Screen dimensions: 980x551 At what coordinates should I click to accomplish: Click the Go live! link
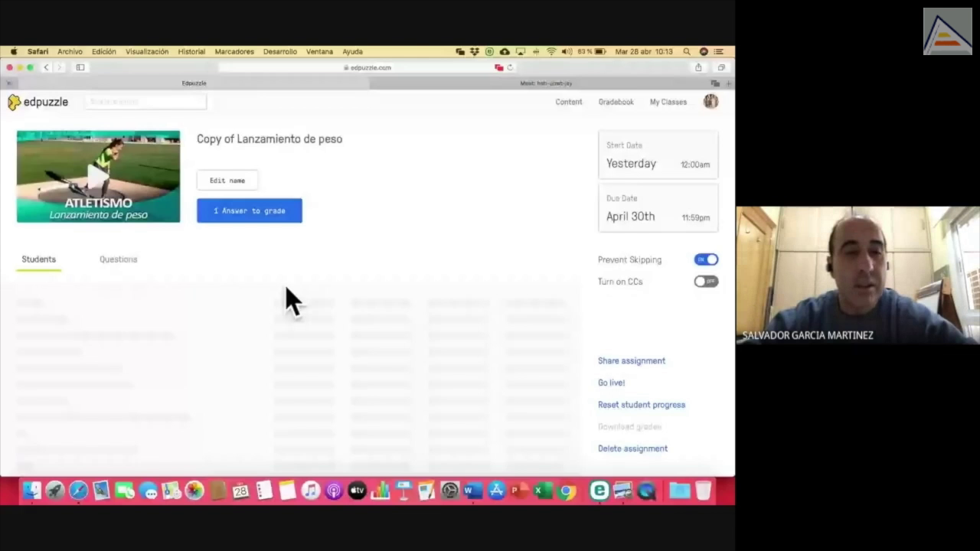point(611,383)
